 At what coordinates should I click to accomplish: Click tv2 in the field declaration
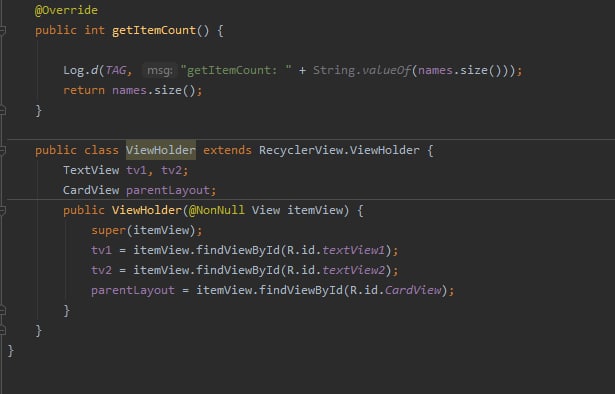(171, 170)
